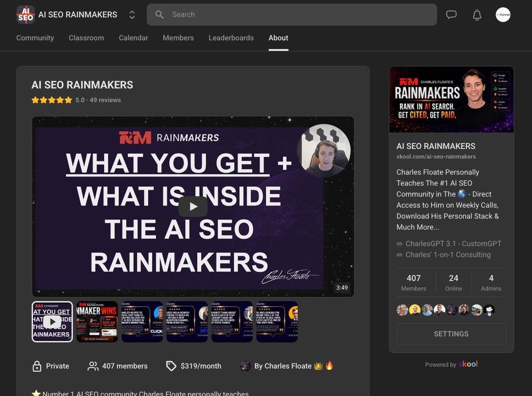Open the Members tab

point(178,38)
